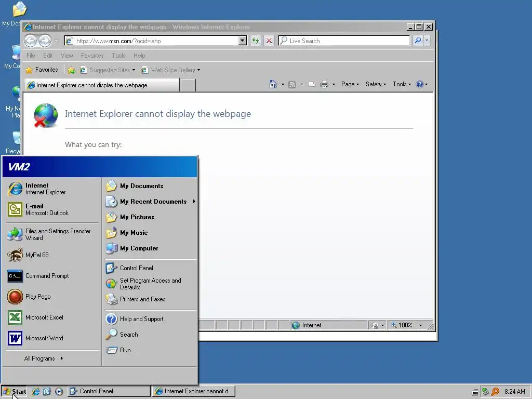Switch to Control Panel taskbar button

(109, 391)
